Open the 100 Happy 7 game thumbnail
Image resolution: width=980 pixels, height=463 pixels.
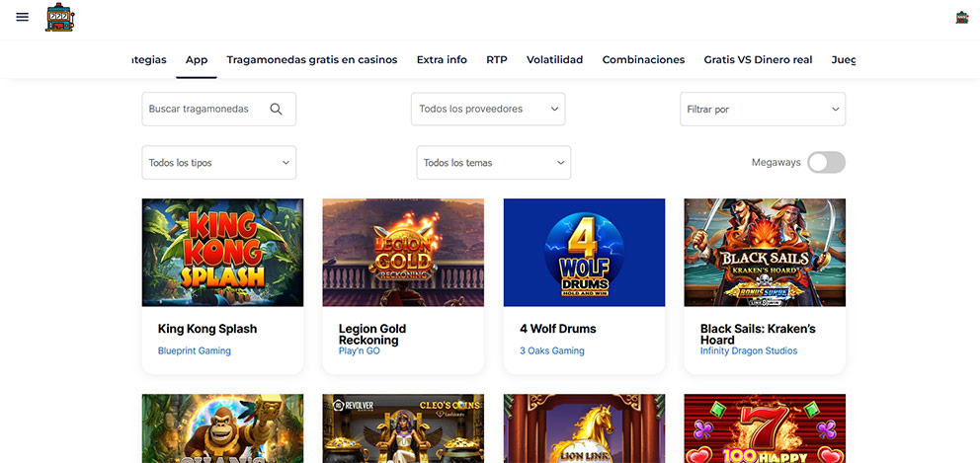(765, 428)
